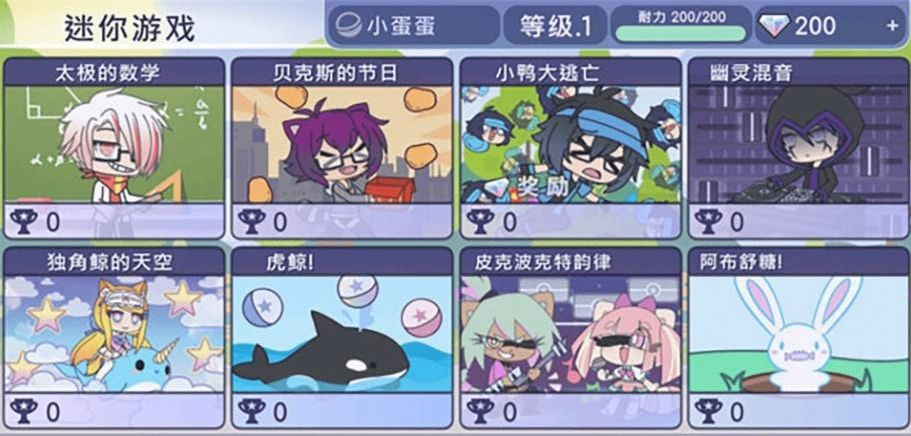Click the diamond gem currency icon
Screen dimensions: 911x436
coord(774,26)
